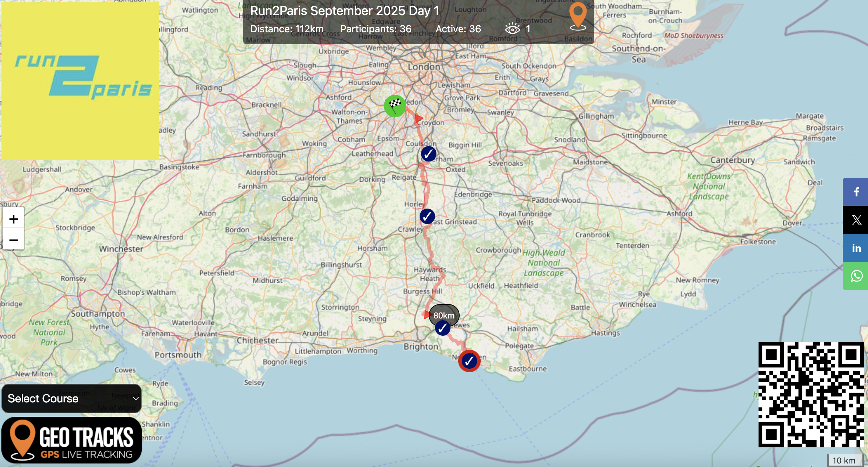Open the Select Course dropdown
The width and height of the screenshot is (868, 467).
click(x=72, y=399)
